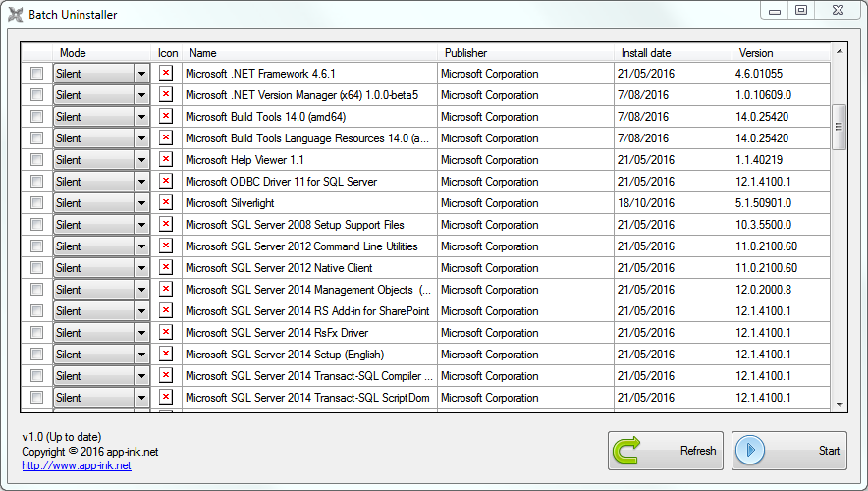Select checkbox for SQL Server 2014 Setup (English)
This screenshot has height=491, width=868.
coord(37,354)
